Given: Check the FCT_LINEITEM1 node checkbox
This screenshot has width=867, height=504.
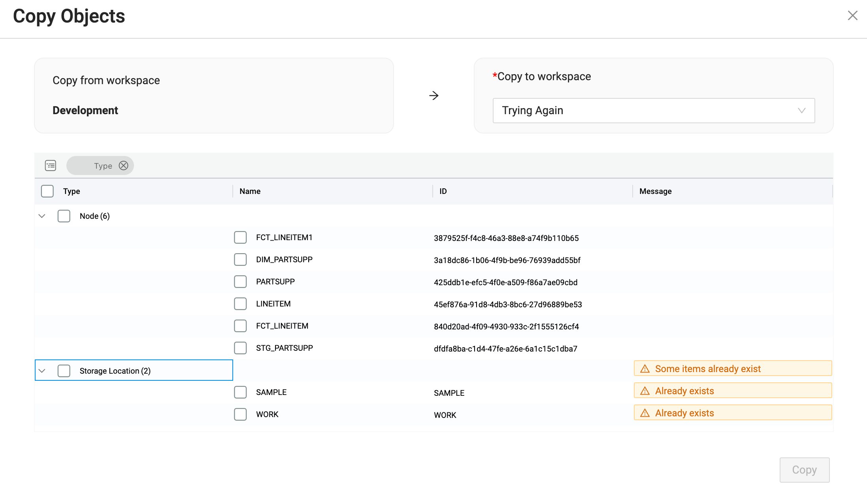Looking at the screenshot, I should (240, 237).
